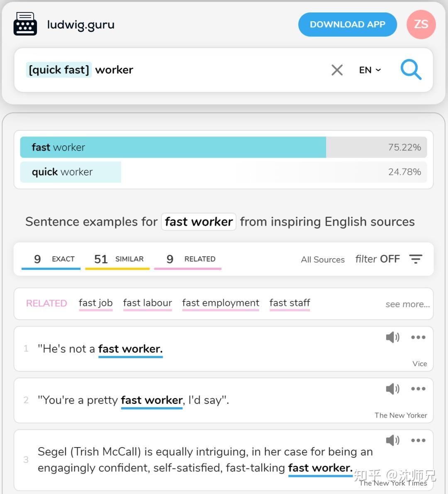Open the EN language dropdown
448x494 pixels.
[x=370, y=70]
